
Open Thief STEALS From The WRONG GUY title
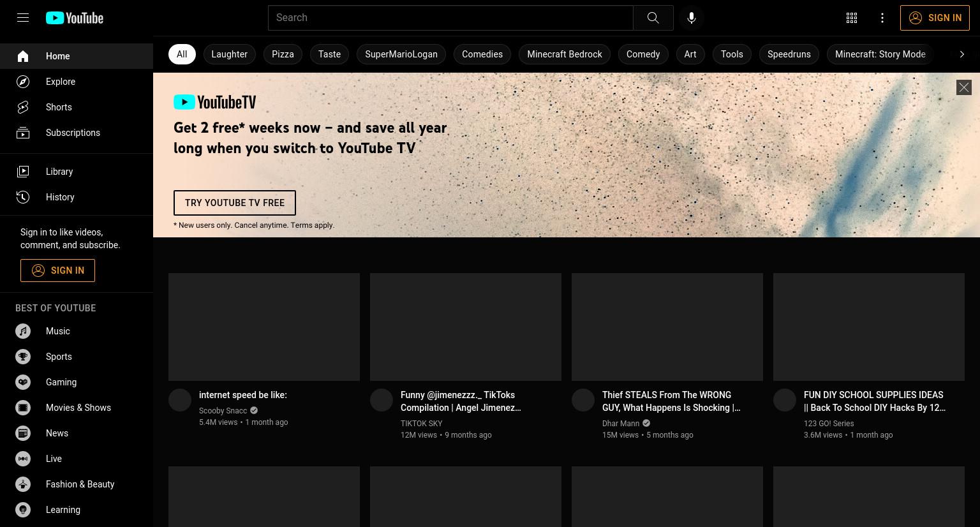pos(671,401)
